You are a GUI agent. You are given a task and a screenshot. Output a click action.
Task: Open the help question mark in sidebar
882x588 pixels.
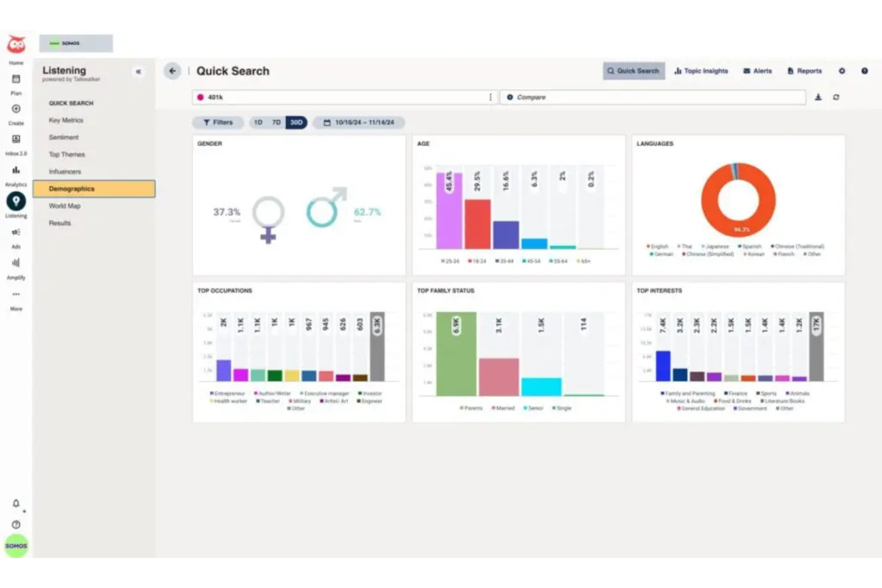pos(16,525)
